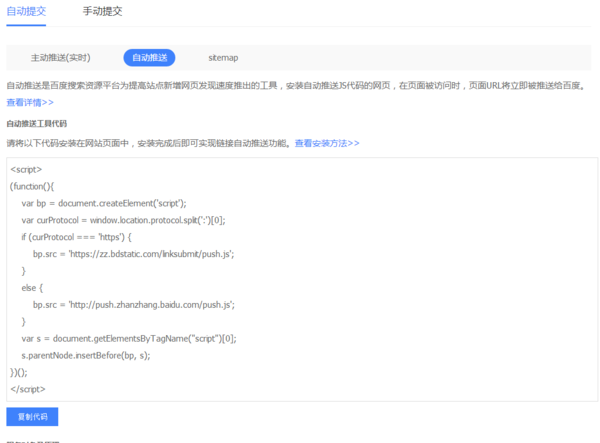Click the closing </script> line
Screen dimensions: 600x443
pos(28,389)
